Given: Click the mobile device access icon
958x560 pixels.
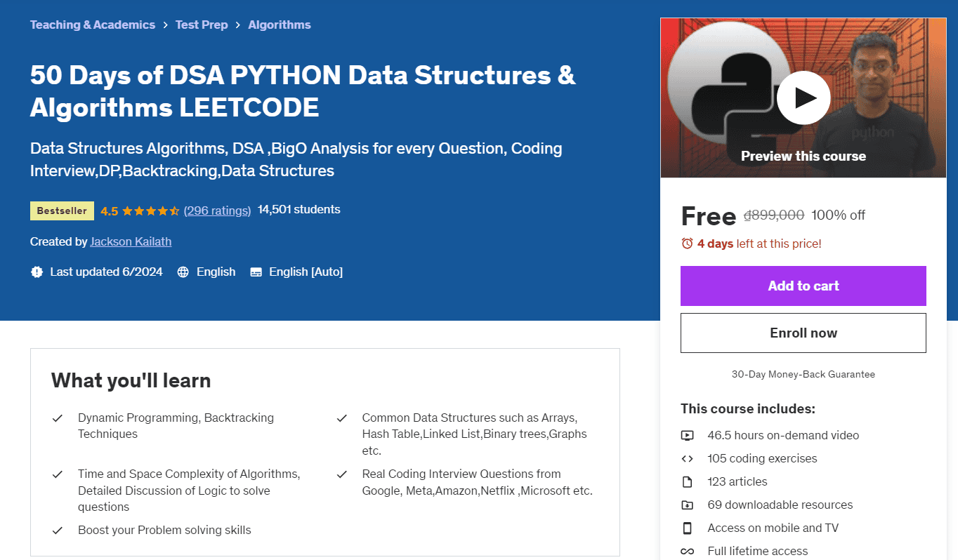Looking at the screenshot, I should (687, 528).
